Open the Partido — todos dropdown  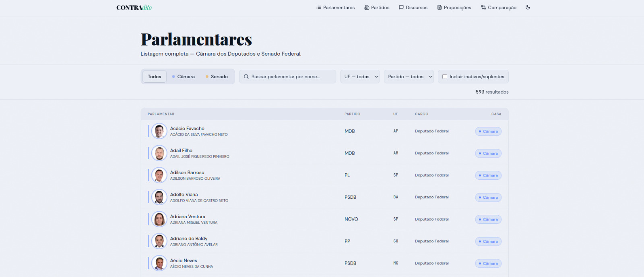click(409, 77)
